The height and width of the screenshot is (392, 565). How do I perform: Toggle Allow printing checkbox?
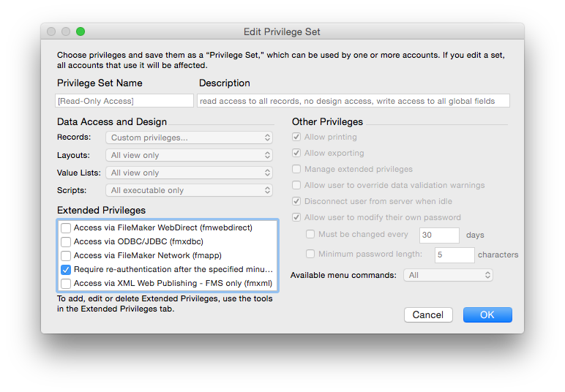click(x=296, y=137)
